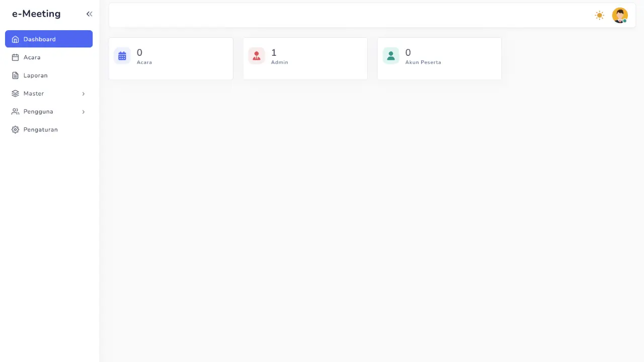Click the green user icon on Akun Peserta card
This screenshot has width=644, height=362.
[x=391, y=56]
